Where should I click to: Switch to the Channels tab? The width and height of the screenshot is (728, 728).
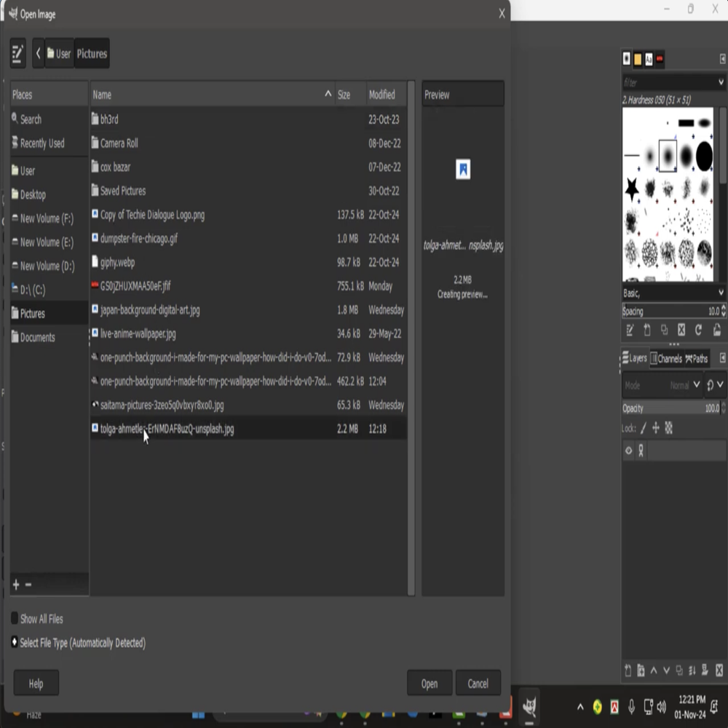pyautogui.click(x=665, y=358)
